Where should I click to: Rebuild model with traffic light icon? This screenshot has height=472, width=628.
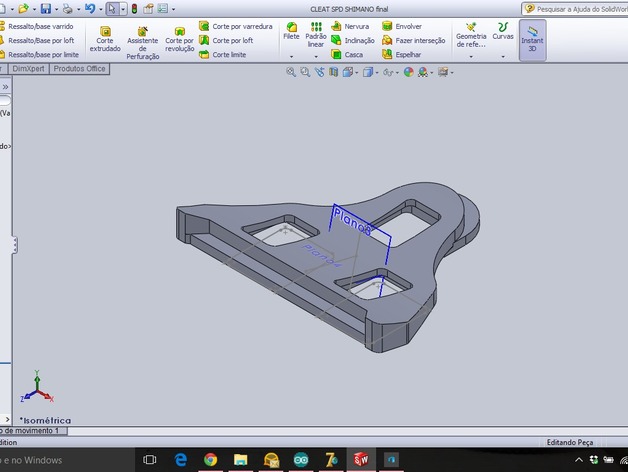(135, 8)
